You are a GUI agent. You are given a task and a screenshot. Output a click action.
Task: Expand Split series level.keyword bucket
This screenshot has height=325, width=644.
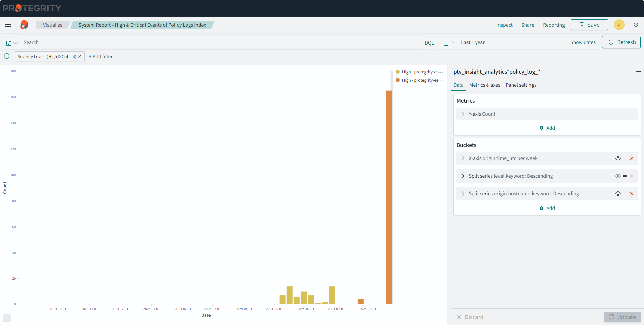pyautogui.click(x=463, y=176)
